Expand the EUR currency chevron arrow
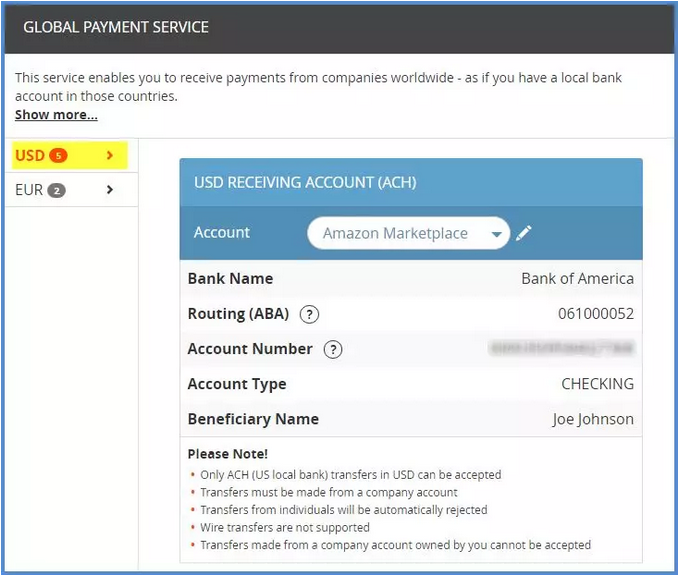Screen dimensions: 679x575 click(x=110, y=190)
